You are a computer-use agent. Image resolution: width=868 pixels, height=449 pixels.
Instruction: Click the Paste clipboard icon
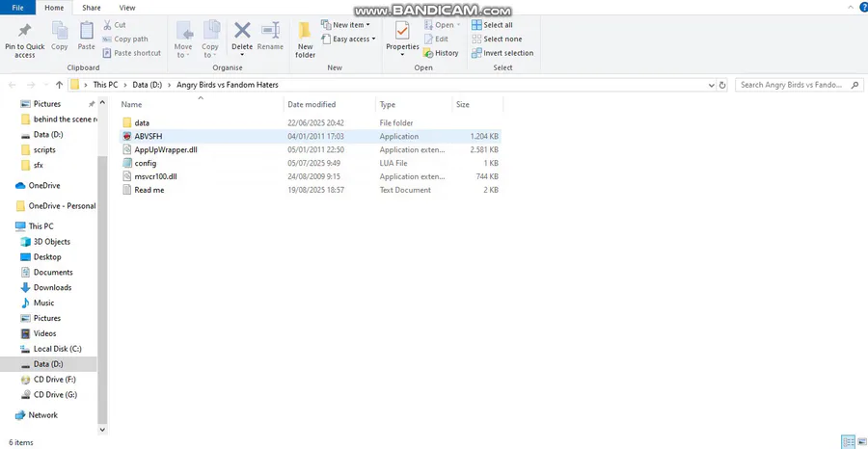tap(87, 30)
